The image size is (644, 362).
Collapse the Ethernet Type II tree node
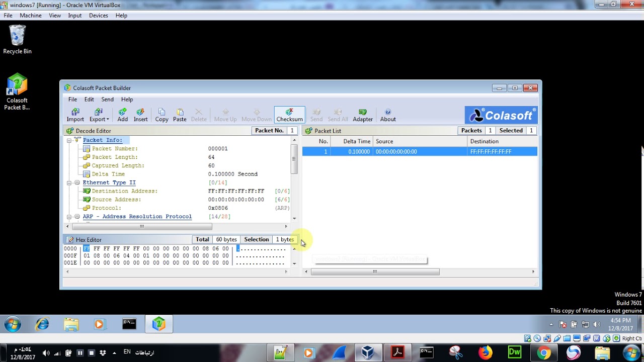pyautogui.click(x=69, y=183)
